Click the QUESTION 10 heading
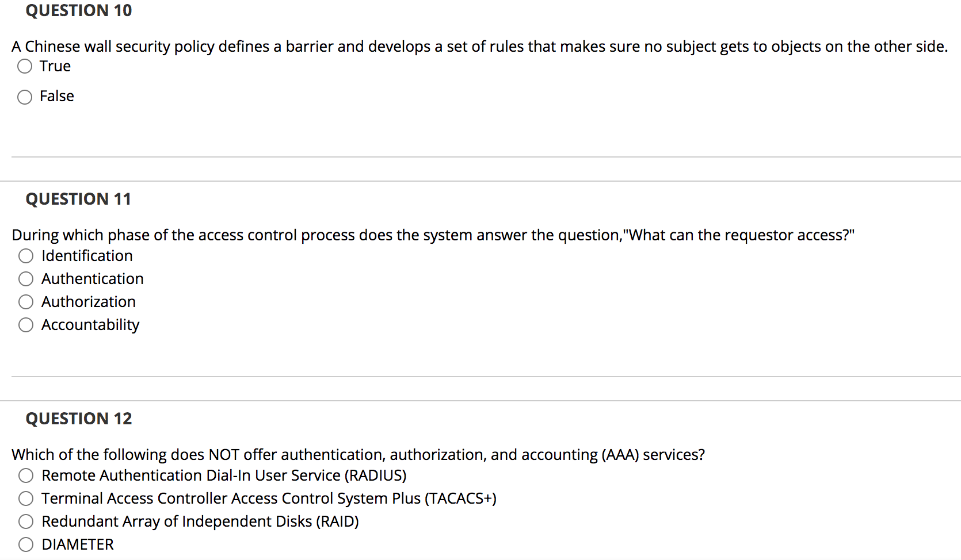Viewport: 961px width, 560px height. (x=78, y=10)
